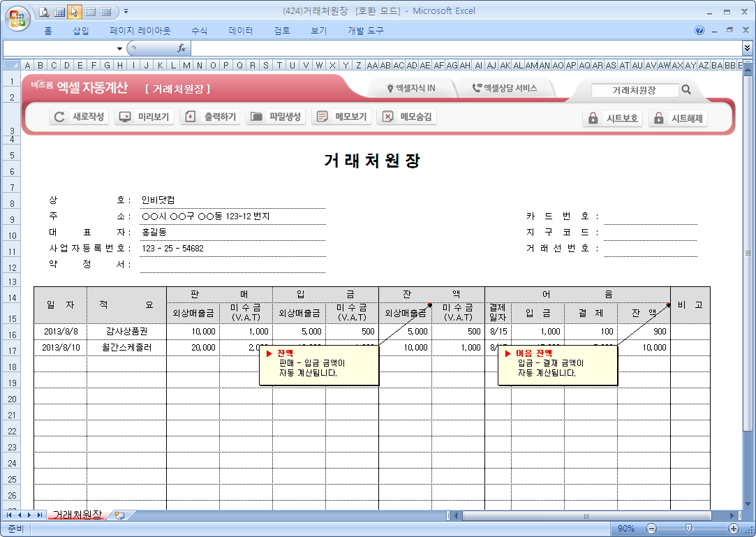The width and height of the screenshot is (756, 537).
Task: Expand the formula bar with chevron
Action: pyautogui.click(x=748, y=48)
